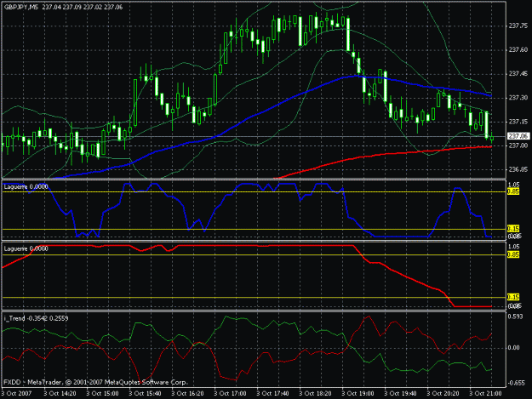The height and width of the screenshot is (399, 532).
Task: Click the current price tag 237.06
Action: [518, 136]
